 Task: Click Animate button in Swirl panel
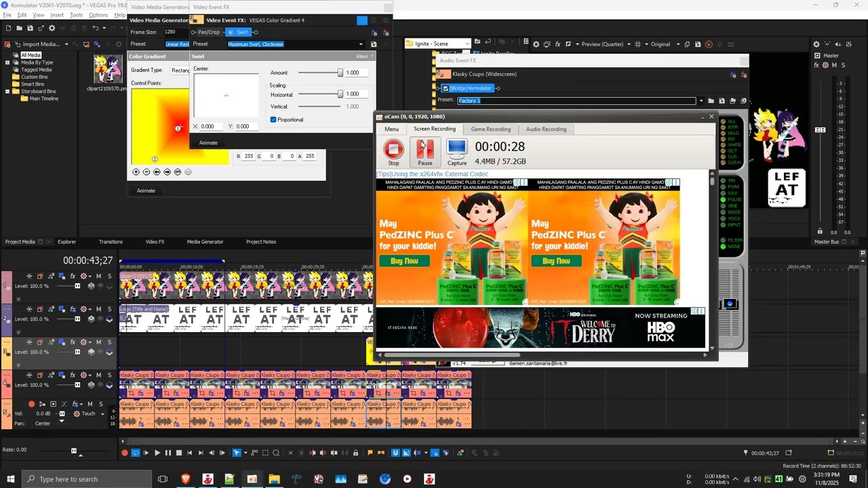click(208, 143)
